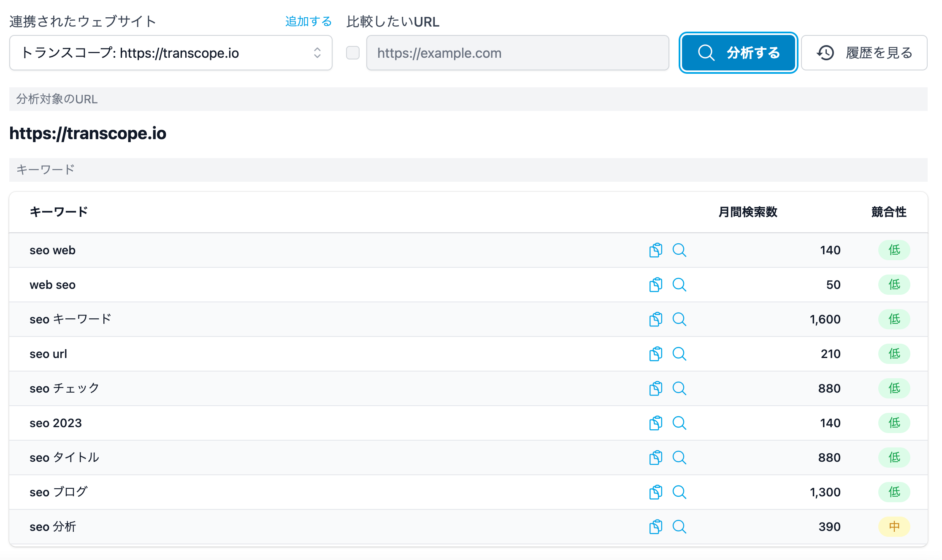Copy the 'seo ブログ' keyword
The width and height of the screenshot is (942, 560).
[x=655, y=492]
